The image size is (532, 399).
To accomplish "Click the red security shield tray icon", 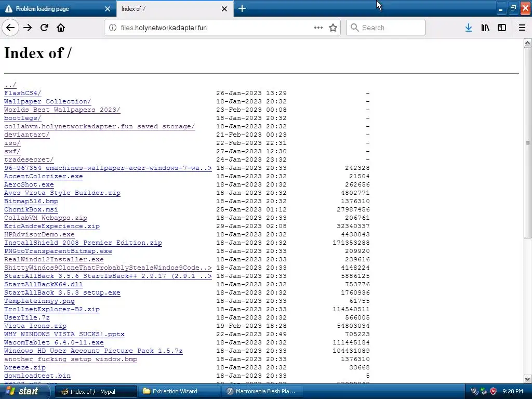I will coord(493,391).
